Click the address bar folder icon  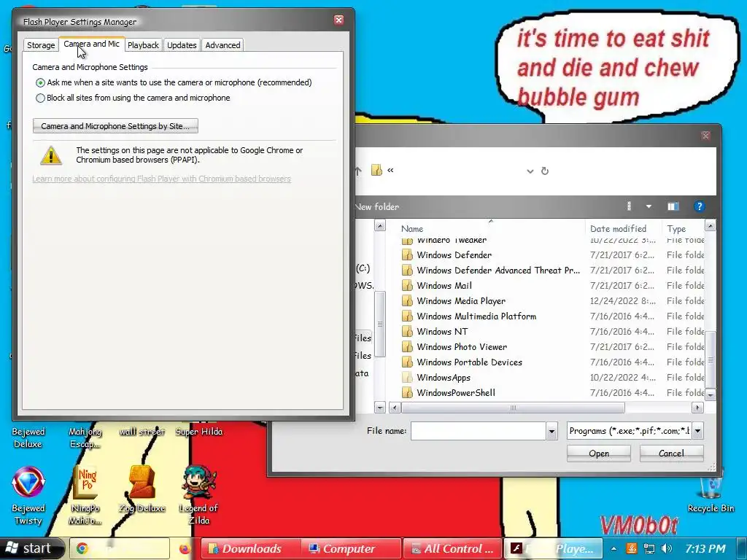coord(376,171)
